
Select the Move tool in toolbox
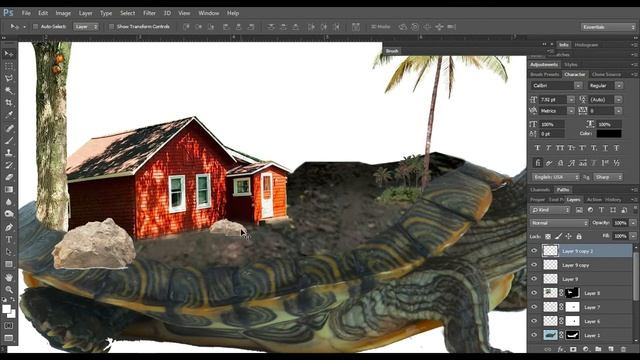9,53
